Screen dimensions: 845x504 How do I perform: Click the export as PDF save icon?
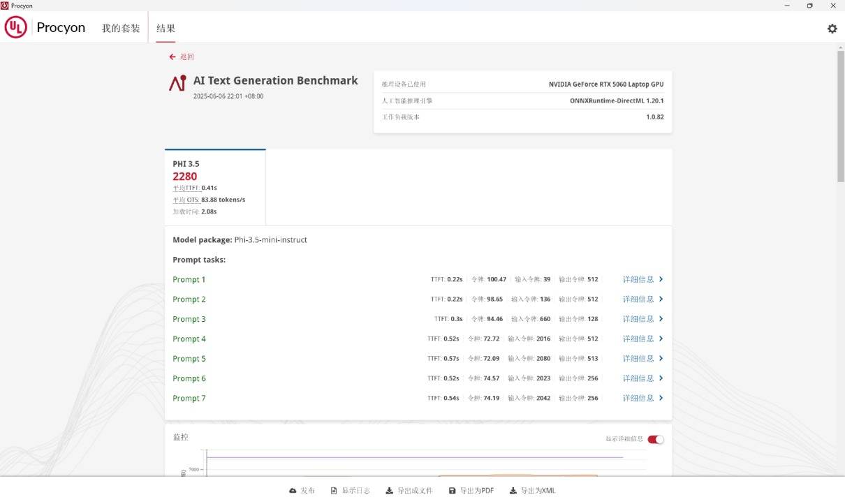click(452, 491)
